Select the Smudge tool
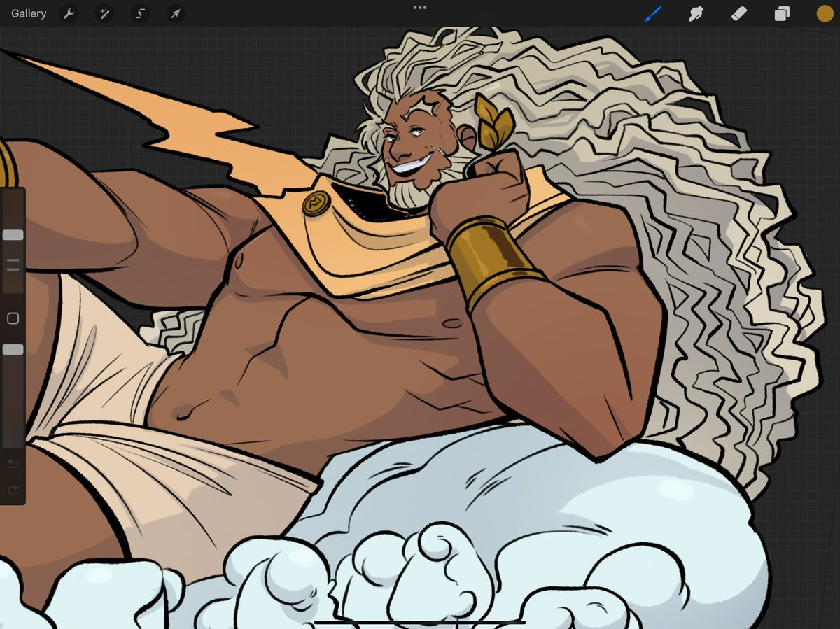The height and width of the screenshot is (629, 840). [x=696, y=13]
